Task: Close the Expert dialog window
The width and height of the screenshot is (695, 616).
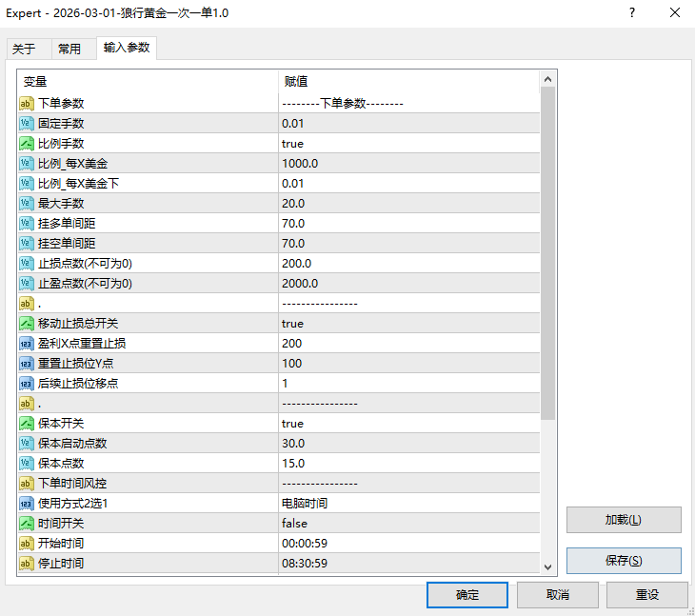Action: pyautogui.click(x=675, y=12)
